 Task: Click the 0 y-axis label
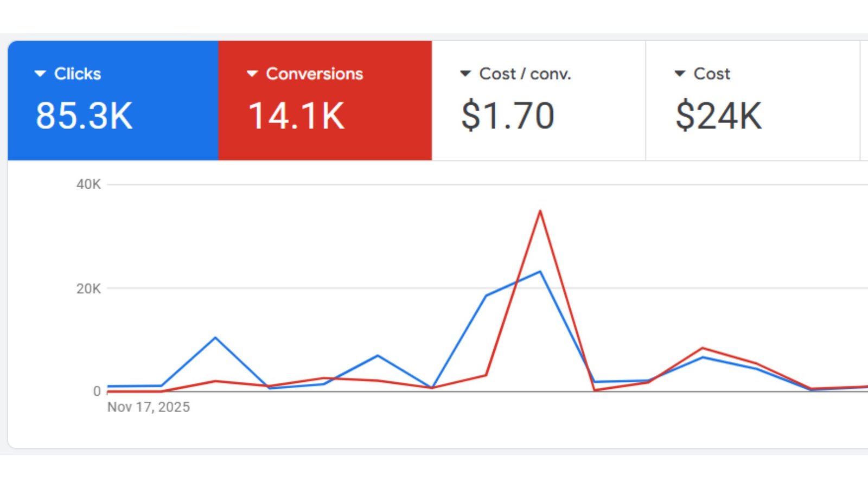click(97, 391)
